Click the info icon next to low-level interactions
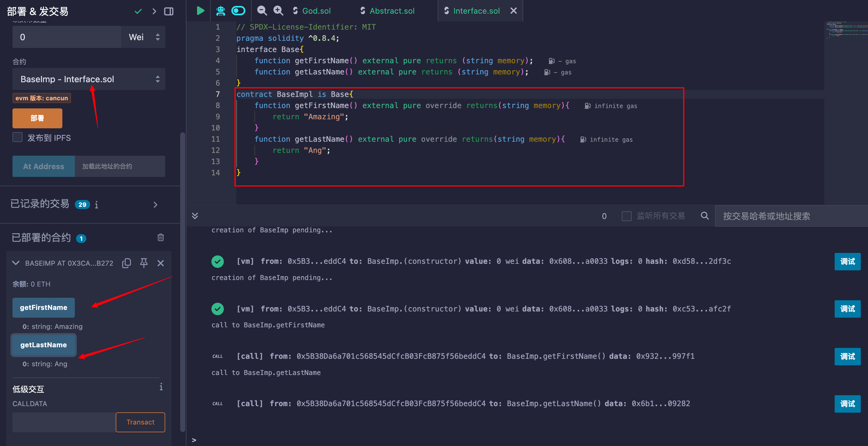868x446 pixels. pyautogui.click(x=161, y=387)
